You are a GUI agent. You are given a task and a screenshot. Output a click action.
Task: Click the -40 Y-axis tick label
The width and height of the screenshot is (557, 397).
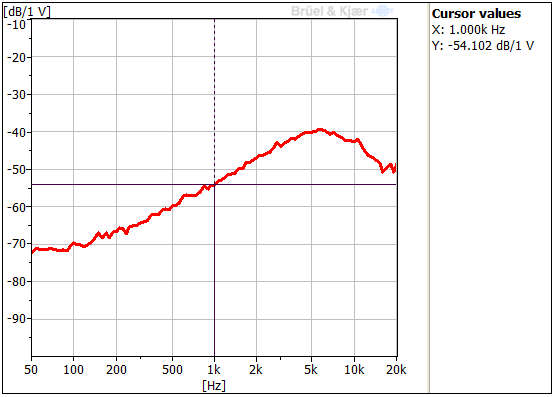(16, 132)
